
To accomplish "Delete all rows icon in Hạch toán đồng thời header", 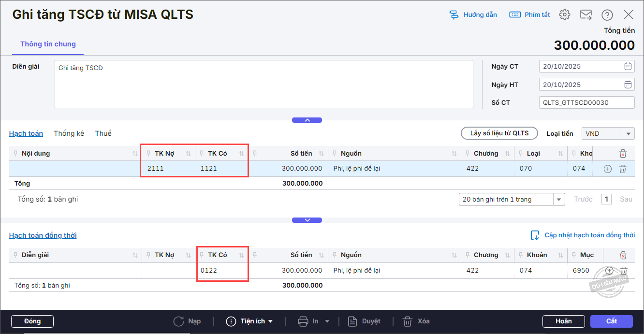I will [x=623, y=255].
